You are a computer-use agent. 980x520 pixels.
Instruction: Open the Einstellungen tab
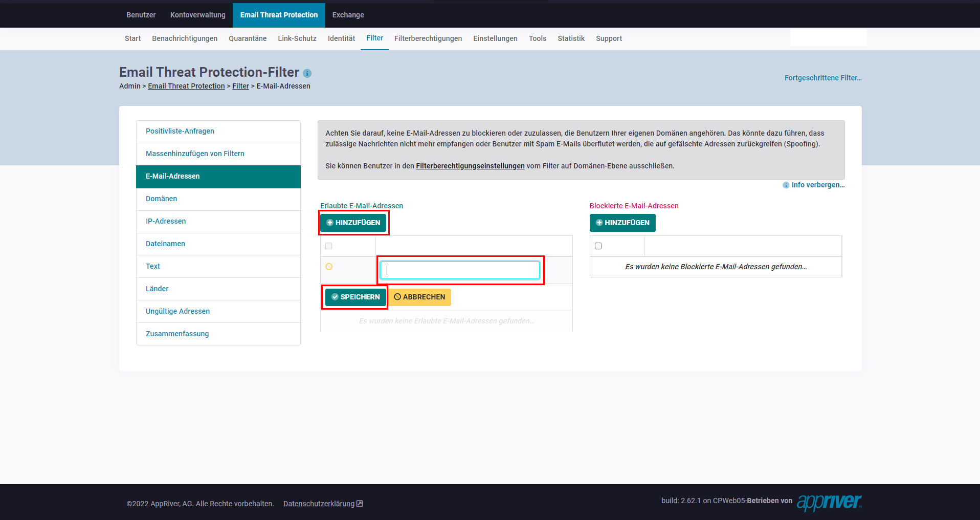click(x=495, y=38)
